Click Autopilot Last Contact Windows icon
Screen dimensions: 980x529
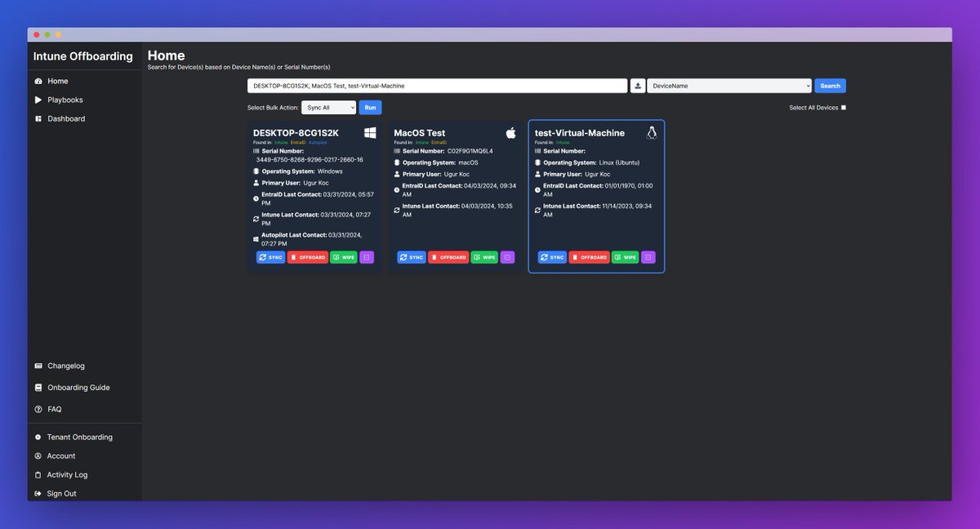(256, 239)
